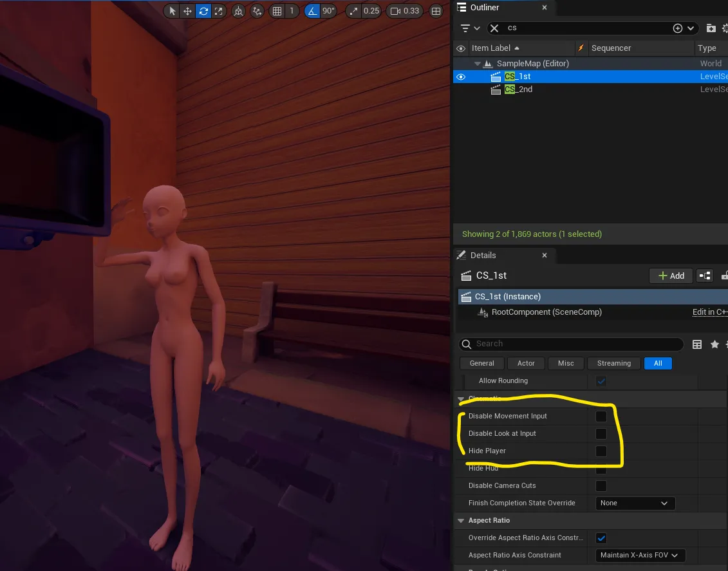Open the Outliner filter options menu
Viewport: 728px width, 571px height.
[470, 28]
